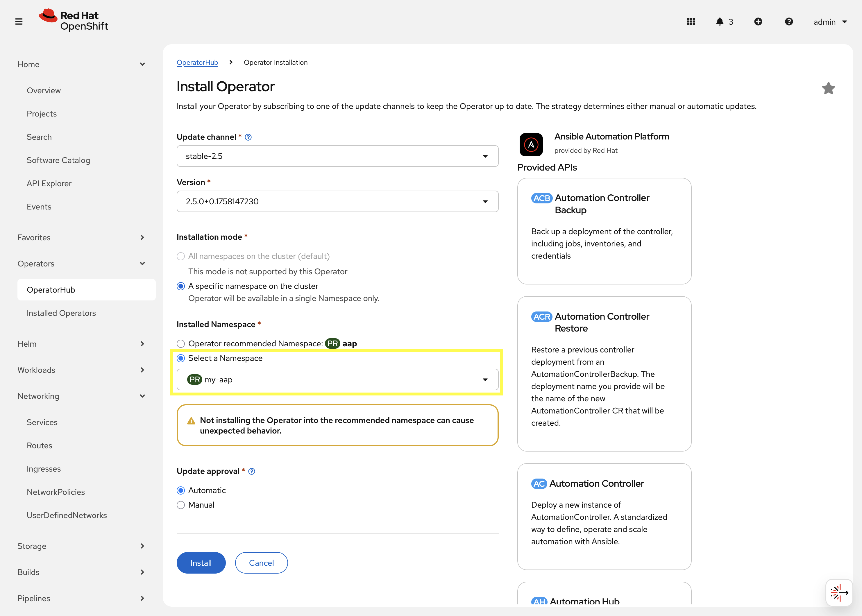Click the plus import icon
The width and height of the screenshot is (862, 616).
pos(758,22)
